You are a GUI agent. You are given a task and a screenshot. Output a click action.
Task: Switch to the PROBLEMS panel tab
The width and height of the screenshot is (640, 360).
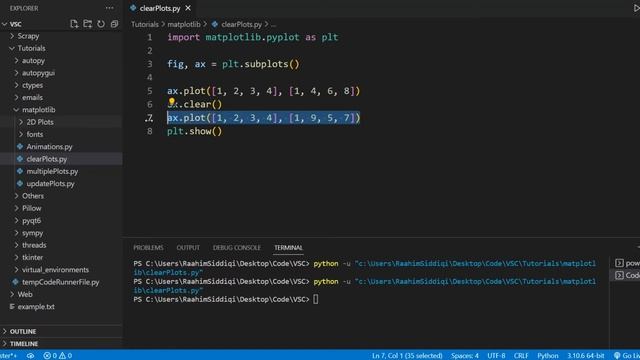pos(148,248)
